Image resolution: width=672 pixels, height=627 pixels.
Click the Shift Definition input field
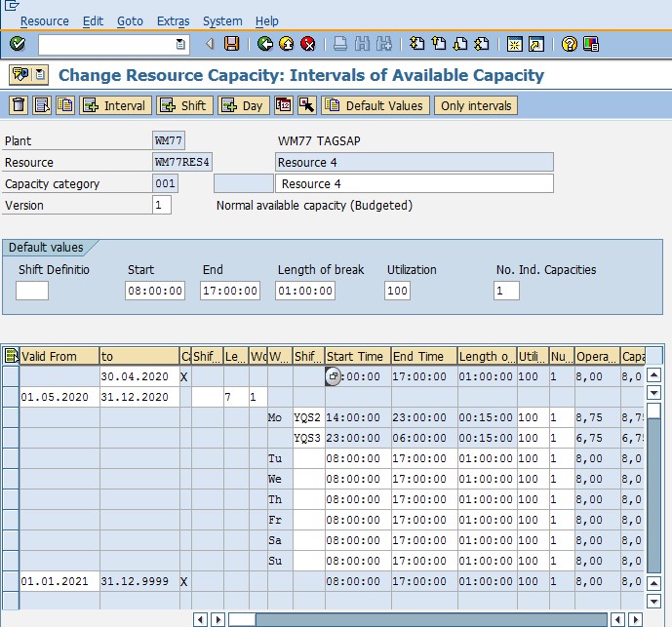coord(32,291)
